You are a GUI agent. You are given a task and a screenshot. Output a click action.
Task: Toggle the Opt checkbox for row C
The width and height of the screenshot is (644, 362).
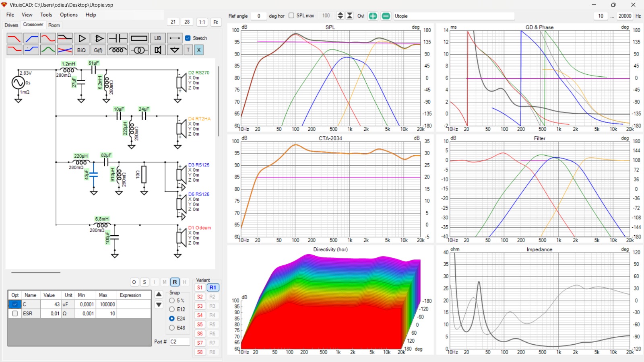[x=15, y=304]
